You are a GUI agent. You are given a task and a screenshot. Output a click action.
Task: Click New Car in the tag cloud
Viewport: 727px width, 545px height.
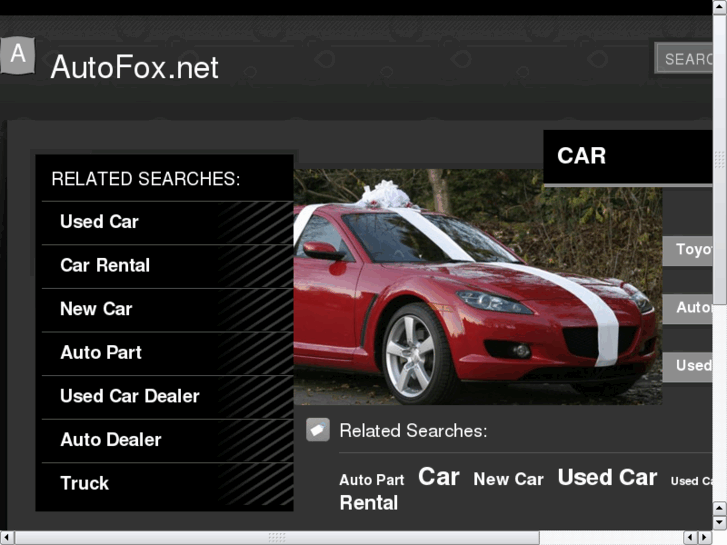click(x=509, y=479)
